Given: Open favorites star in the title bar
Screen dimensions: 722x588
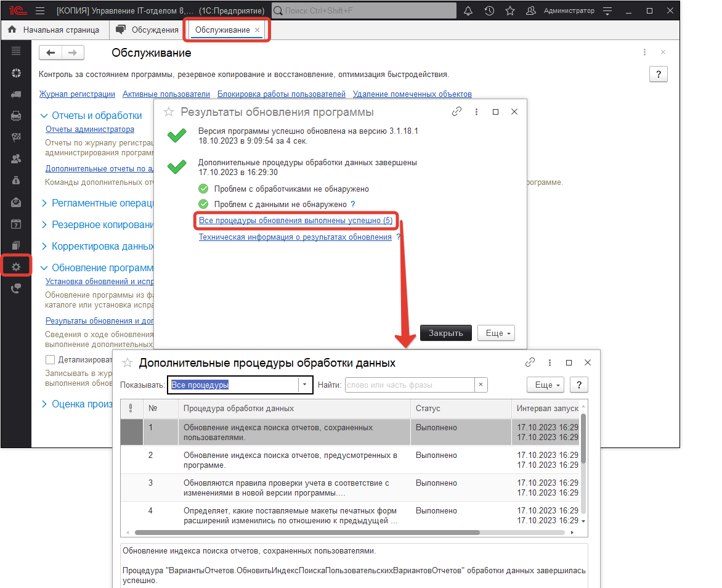Looking at the screenshot, I should [x=509, y=11].
